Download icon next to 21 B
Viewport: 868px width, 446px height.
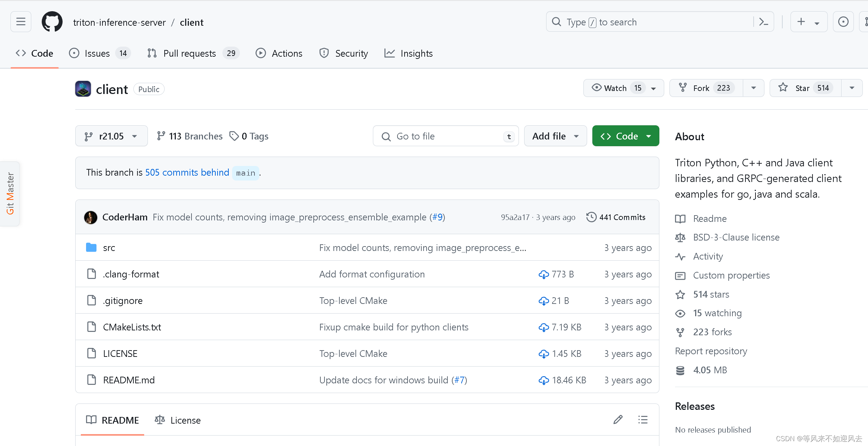[544, 301]
